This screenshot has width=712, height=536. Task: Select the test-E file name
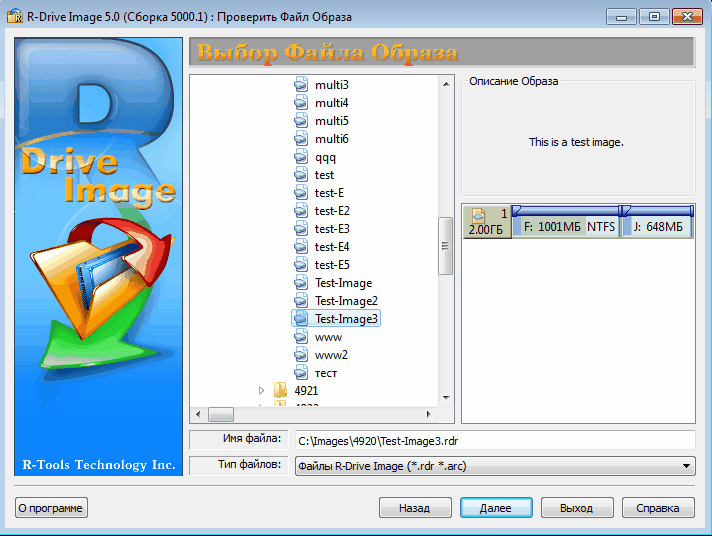(329, 193)
